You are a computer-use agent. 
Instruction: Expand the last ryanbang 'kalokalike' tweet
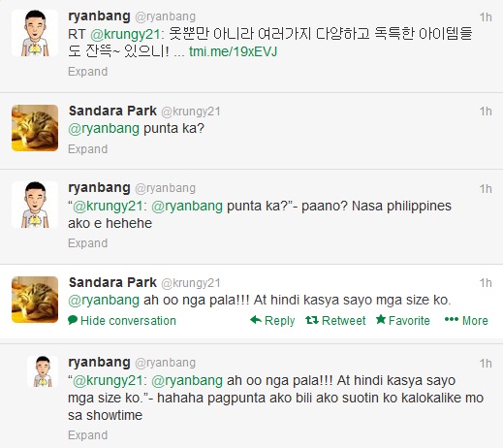click(x=87, y=435)
